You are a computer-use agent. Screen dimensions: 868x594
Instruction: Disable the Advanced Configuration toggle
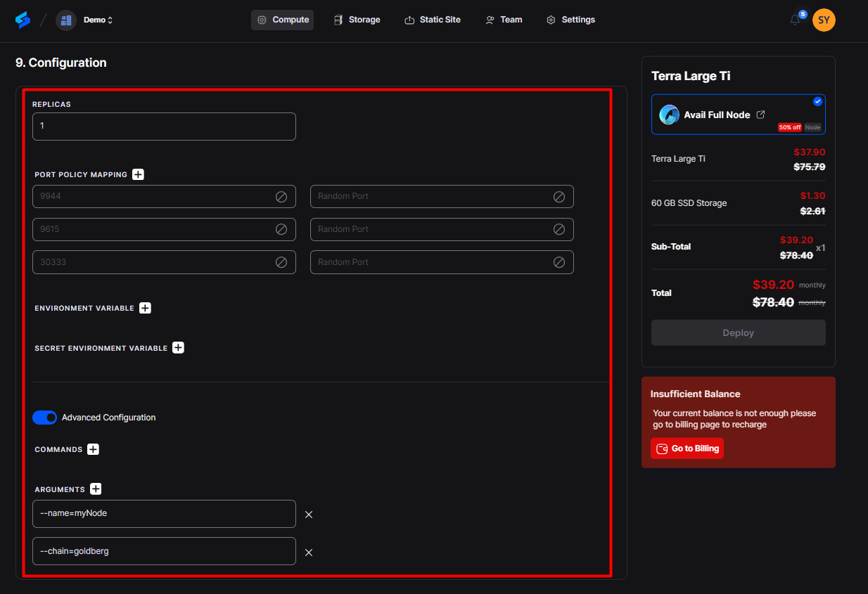click(45, 418)
